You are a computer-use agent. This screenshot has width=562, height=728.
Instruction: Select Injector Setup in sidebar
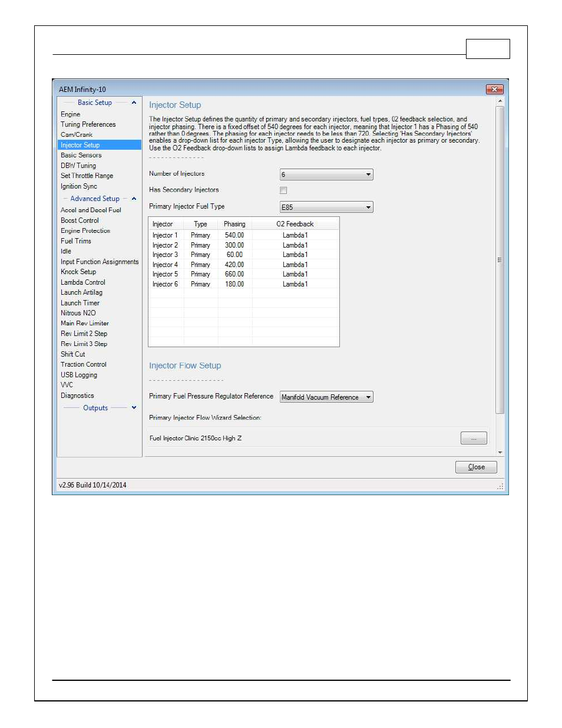click(x=99, y=145)
